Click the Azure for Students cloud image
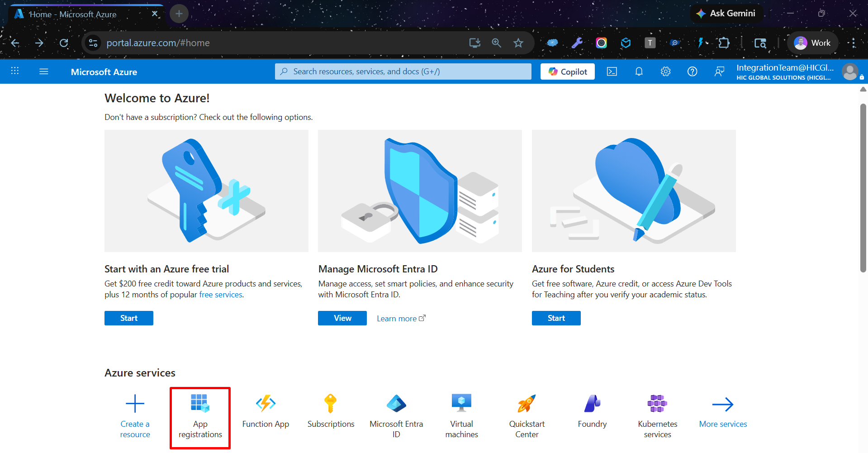This screenshot has width=868, height=453. (x=634, y=191)
